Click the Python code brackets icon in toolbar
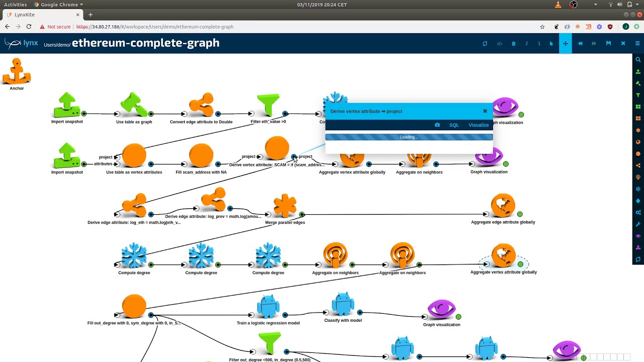644x362 pixels. 500,44
